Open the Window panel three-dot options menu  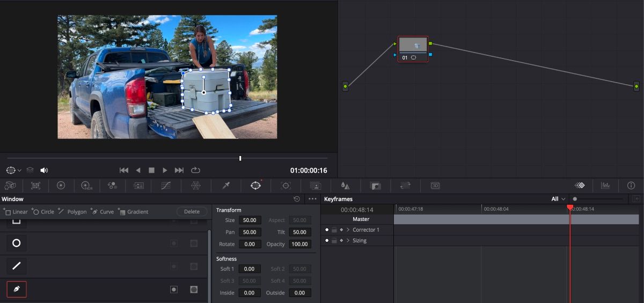coord(312,199)
